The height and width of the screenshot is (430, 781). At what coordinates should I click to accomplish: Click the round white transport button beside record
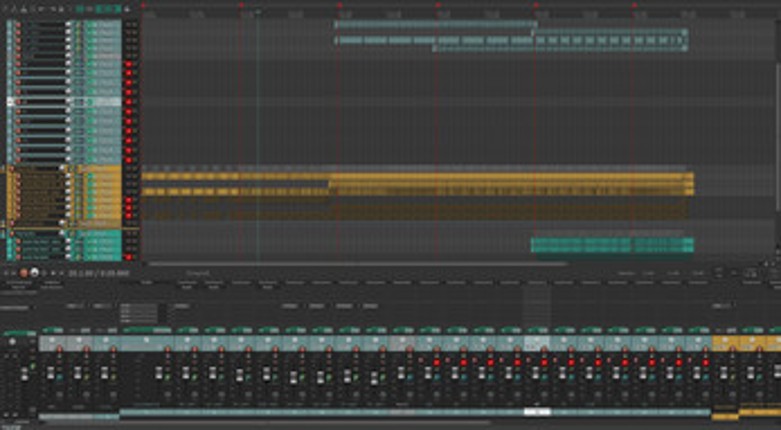pyautogui.click(x=34, y=273)
